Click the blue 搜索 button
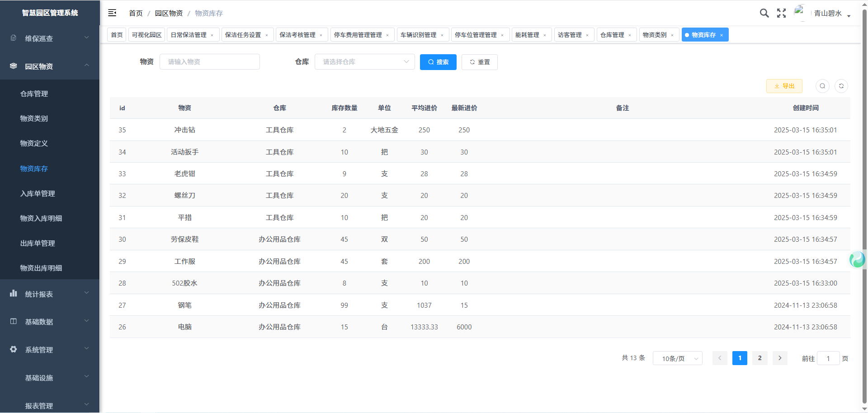Image resolution: width=868 pixels, height=413 pixels. tap(438, 62)
